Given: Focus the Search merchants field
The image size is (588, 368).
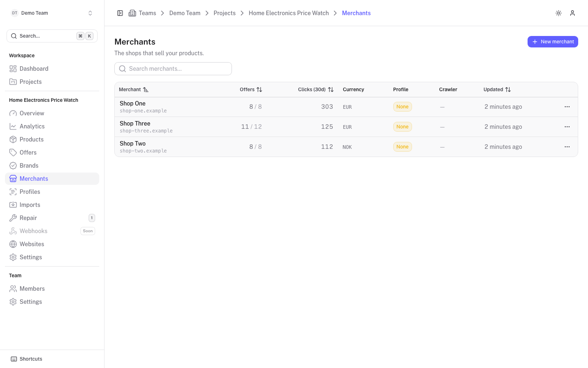Looking at the screenshot, I should tap(173, 69).
